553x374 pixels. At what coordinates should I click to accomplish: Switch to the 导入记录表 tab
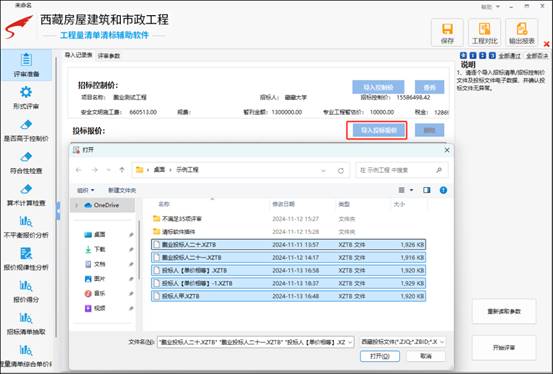coord(79,55)
